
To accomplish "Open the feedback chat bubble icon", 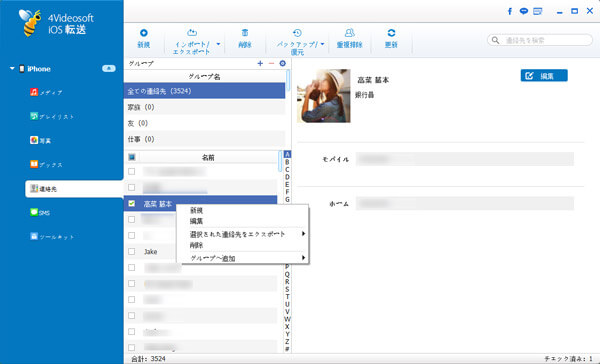I will [x=523, y=11].
